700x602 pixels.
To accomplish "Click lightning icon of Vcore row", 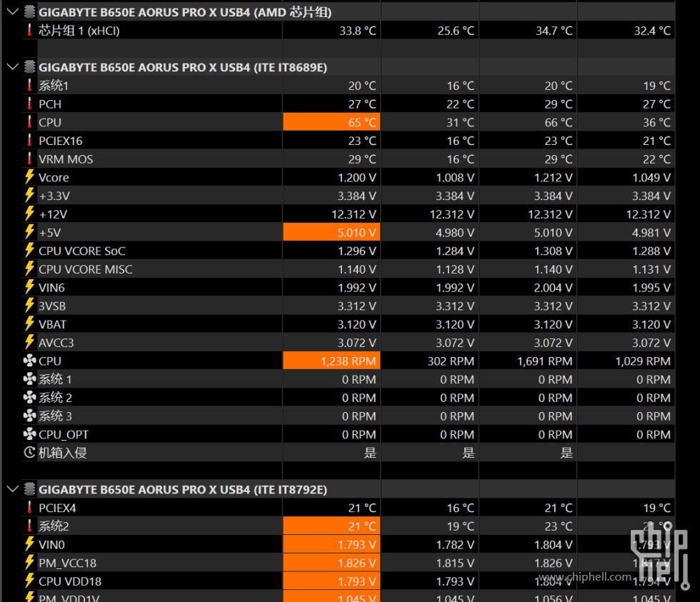I will 29,176.
